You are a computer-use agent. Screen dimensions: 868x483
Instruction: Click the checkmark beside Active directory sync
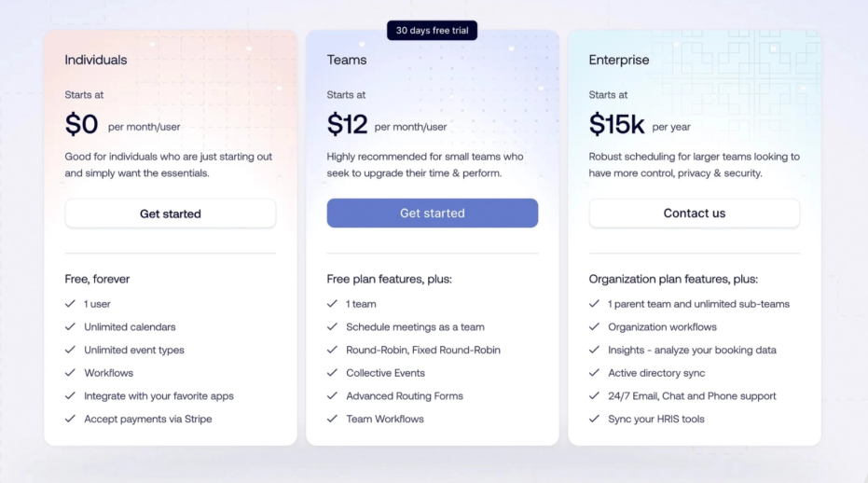click(x=594, y=373)
